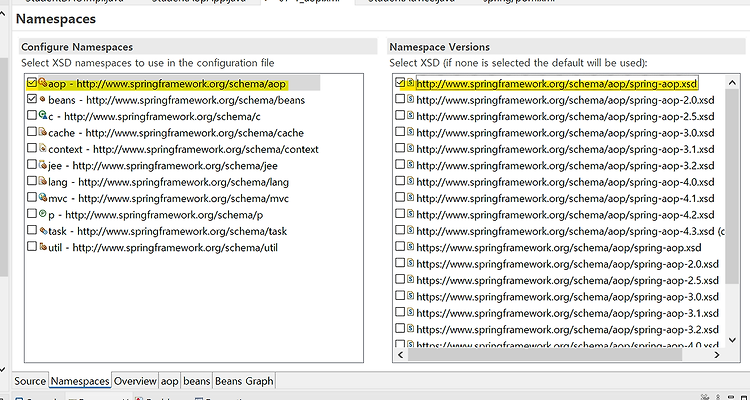Check the https spring-aop-2.0.xsd checkbox
Image resolution: width=750 pixels, height=400 pixels.
coord(400,263)
